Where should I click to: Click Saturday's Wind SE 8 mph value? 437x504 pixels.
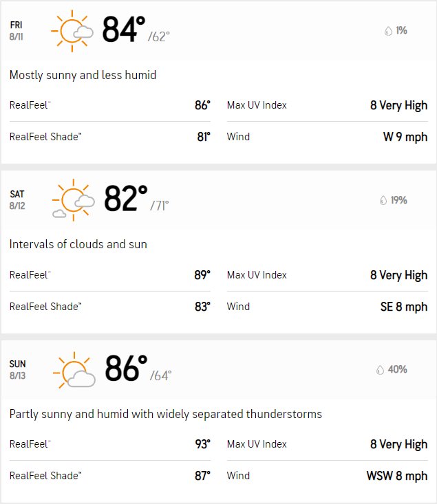tap(404, 307)
